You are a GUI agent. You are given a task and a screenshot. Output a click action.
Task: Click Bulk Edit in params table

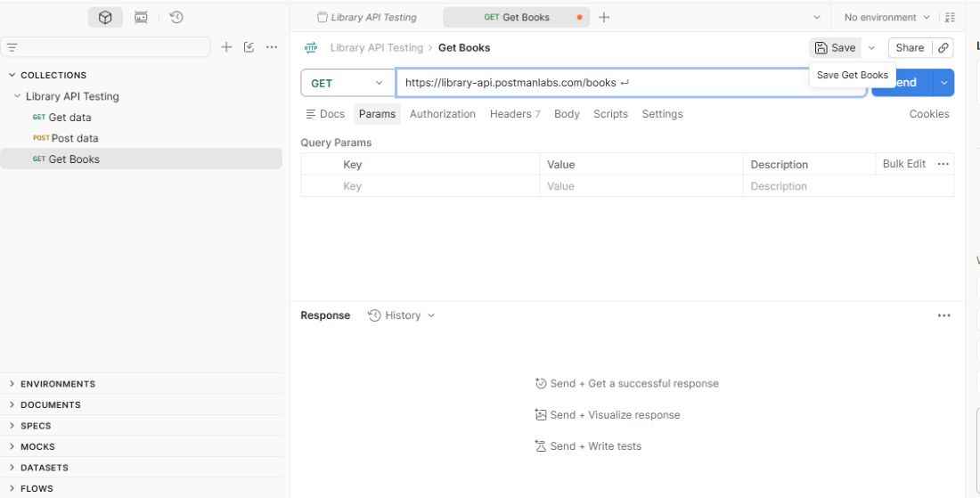[x=904, y=164]
